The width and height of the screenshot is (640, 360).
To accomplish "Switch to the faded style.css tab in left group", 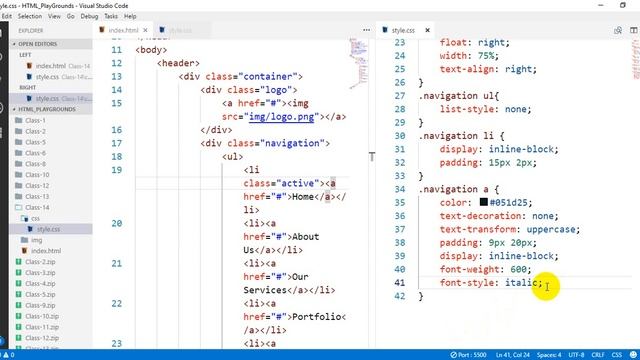I will [180, 30].
